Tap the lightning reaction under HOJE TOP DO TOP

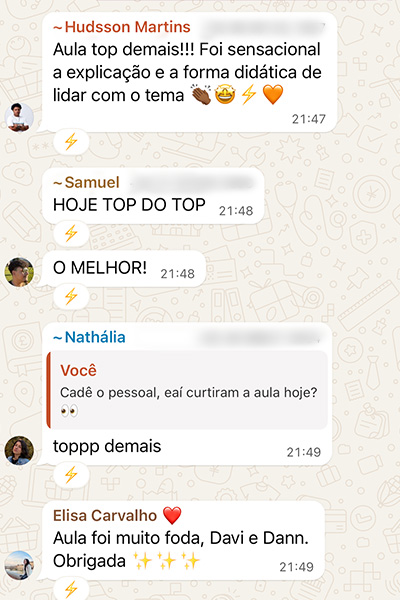coord(71,233)
